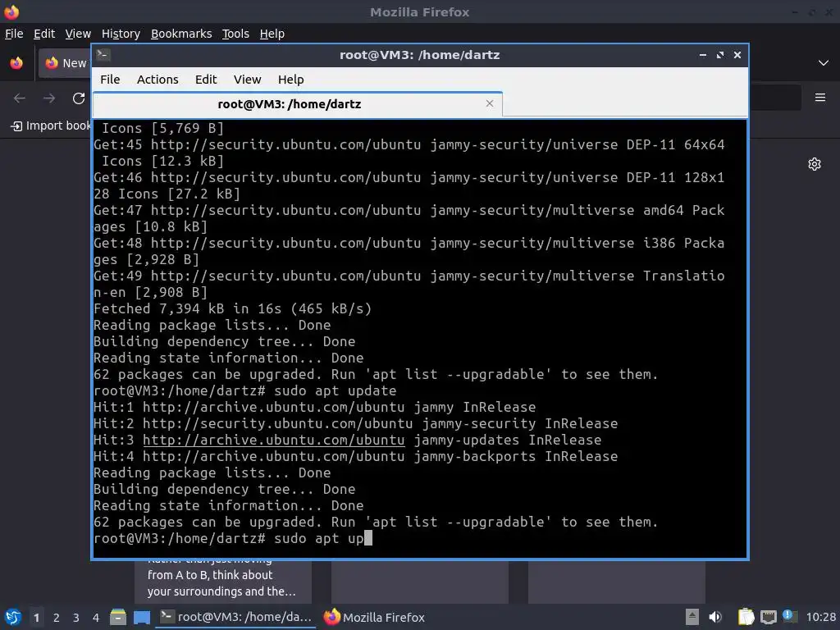Activate the root@VM3 terminal taskbar entry
840x630 pixels.
point(236,617)
